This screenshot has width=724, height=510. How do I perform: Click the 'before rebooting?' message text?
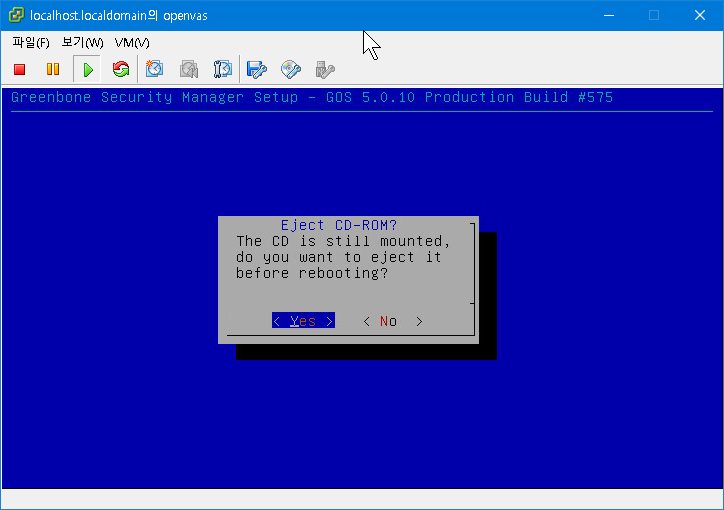coord(312,273)
